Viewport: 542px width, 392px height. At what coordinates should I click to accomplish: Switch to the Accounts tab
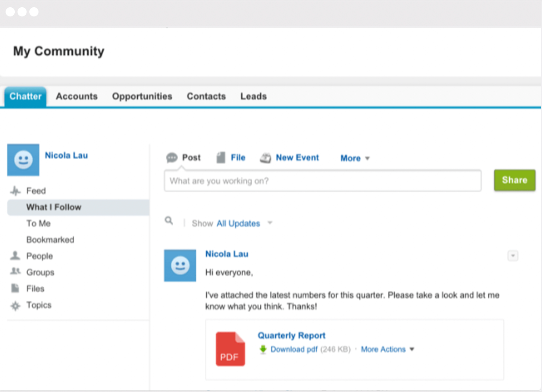coord(77,96)
